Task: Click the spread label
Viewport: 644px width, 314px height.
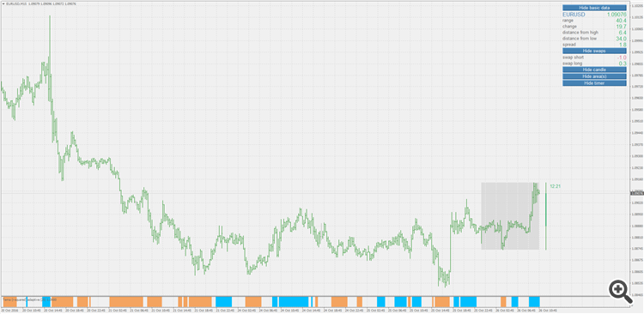Action: pos(569,45)
